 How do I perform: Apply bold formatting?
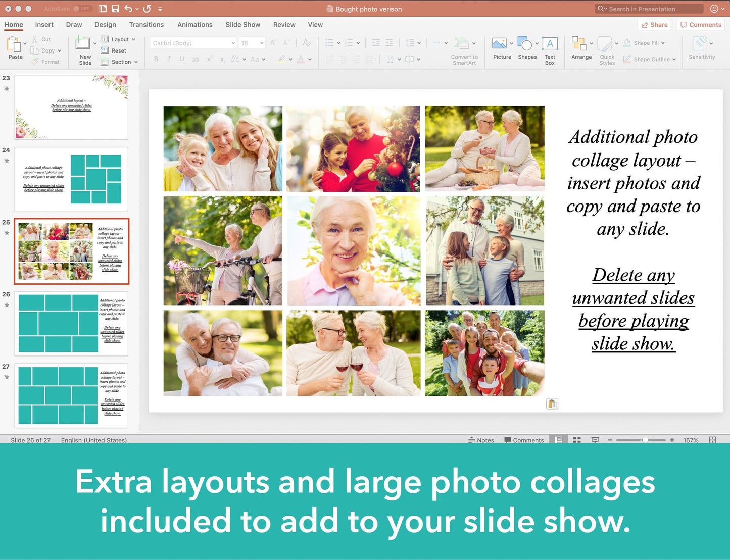pos(156,59)
